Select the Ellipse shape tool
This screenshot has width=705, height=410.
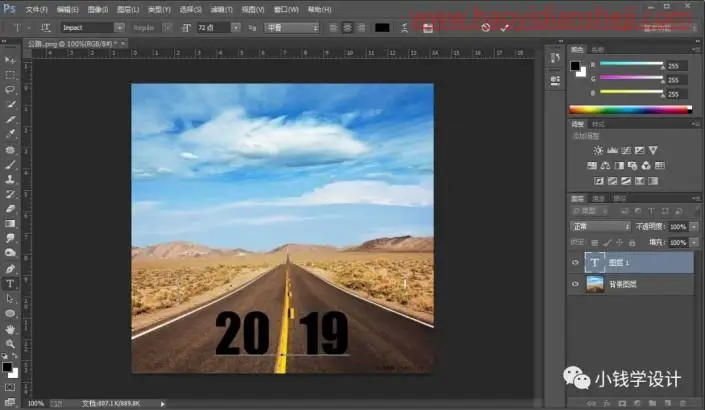[x=10, y=313]
